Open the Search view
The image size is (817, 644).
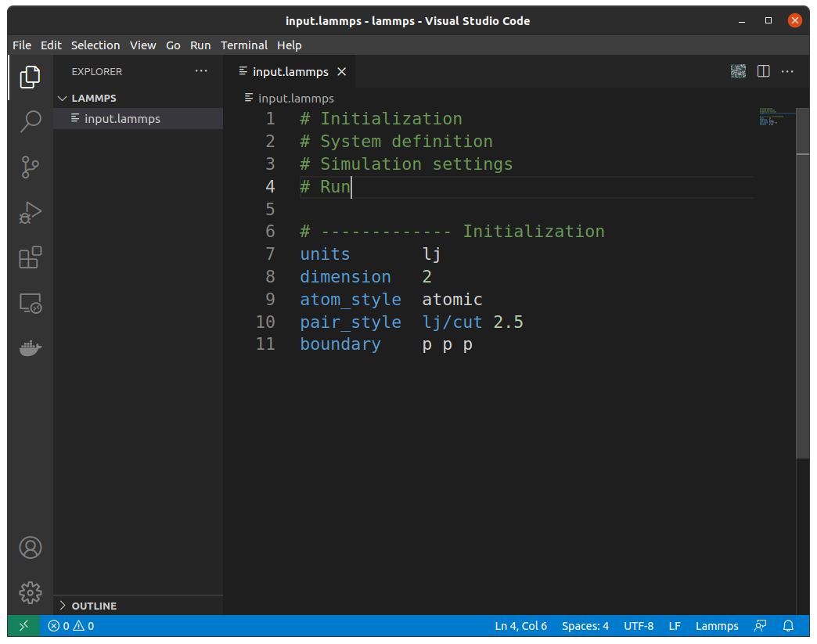pyautogui.click(x=31, y=122)
